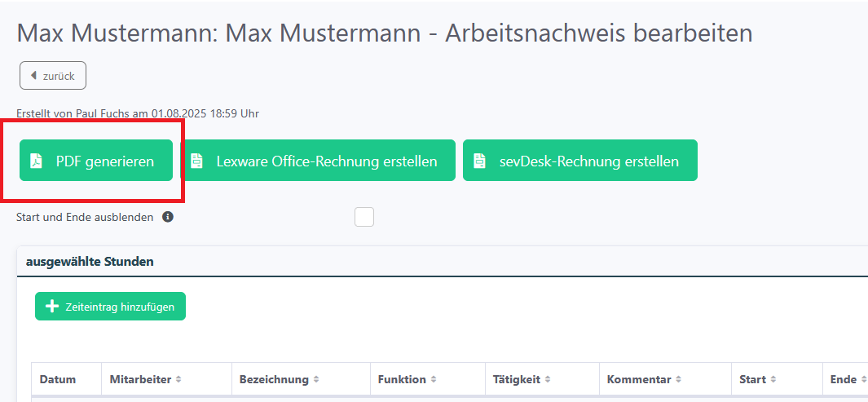Screen dimensions: 868x402
Task: Sort by the Start column arrows
Action: [773, 380]
